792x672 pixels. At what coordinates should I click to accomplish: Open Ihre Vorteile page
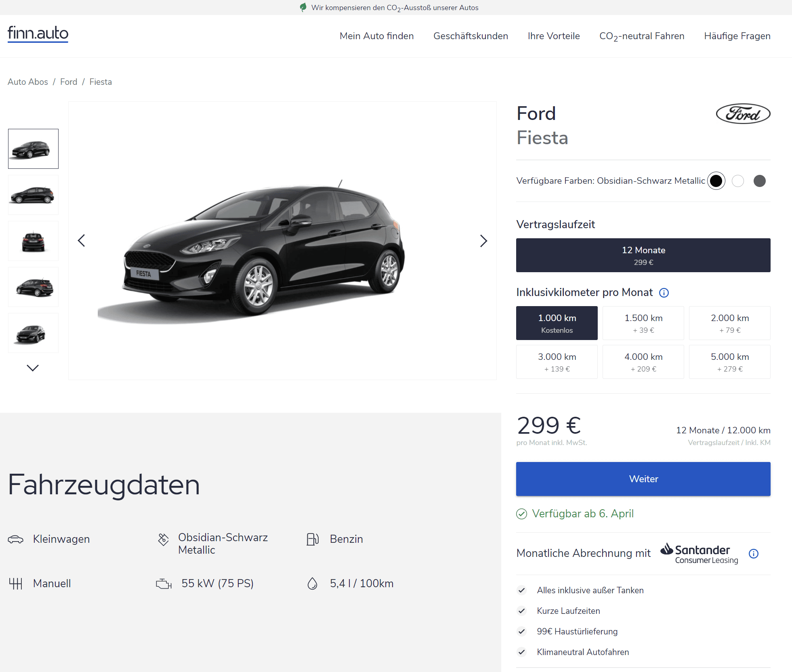pyautogui.click(x=554, y=36)
